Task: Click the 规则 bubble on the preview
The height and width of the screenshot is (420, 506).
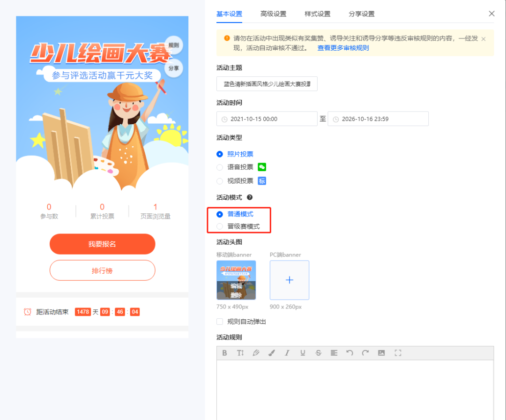Action: (174, 45)
